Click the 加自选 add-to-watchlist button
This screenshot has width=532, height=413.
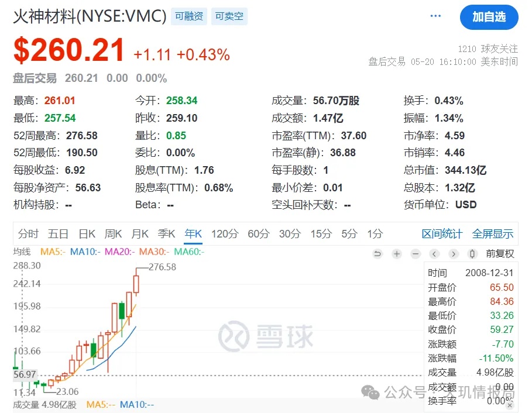489,17
